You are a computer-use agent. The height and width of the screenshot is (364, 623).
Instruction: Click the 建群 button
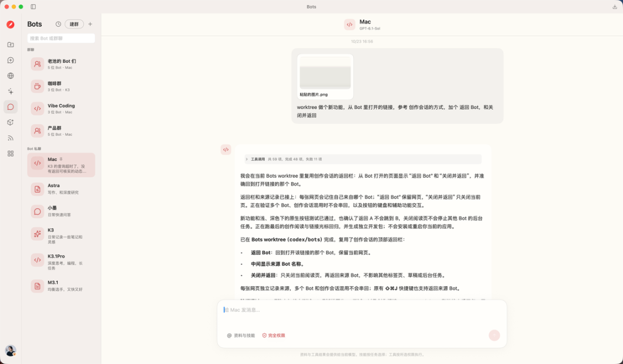click(74, 24)
